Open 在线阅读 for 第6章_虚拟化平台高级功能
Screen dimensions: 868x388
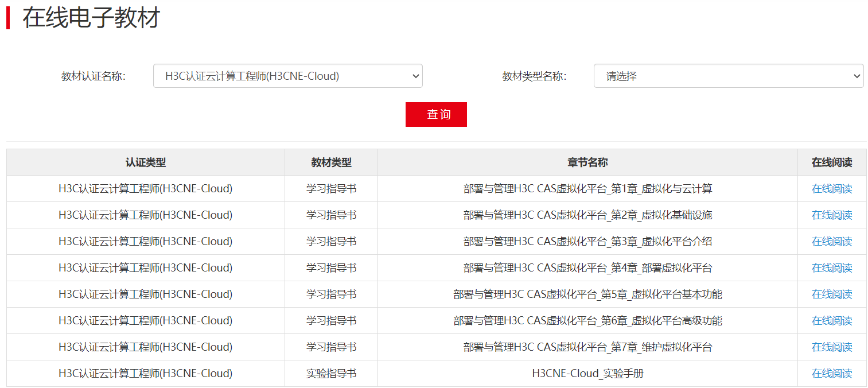tap(832, 320)
